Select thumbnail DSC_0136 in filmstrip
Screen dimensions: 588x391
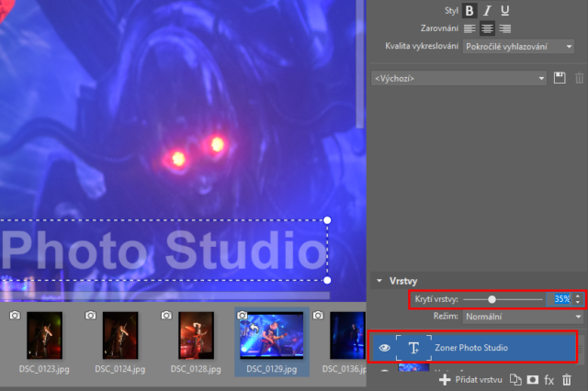(x=347, y=336)
